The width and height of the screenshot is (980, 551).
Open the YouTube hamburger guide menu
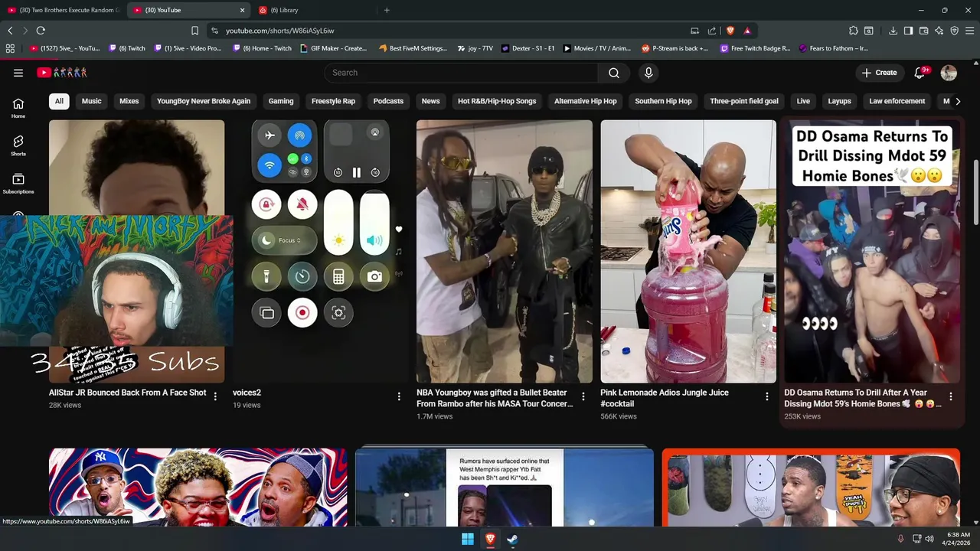[18, 73]
